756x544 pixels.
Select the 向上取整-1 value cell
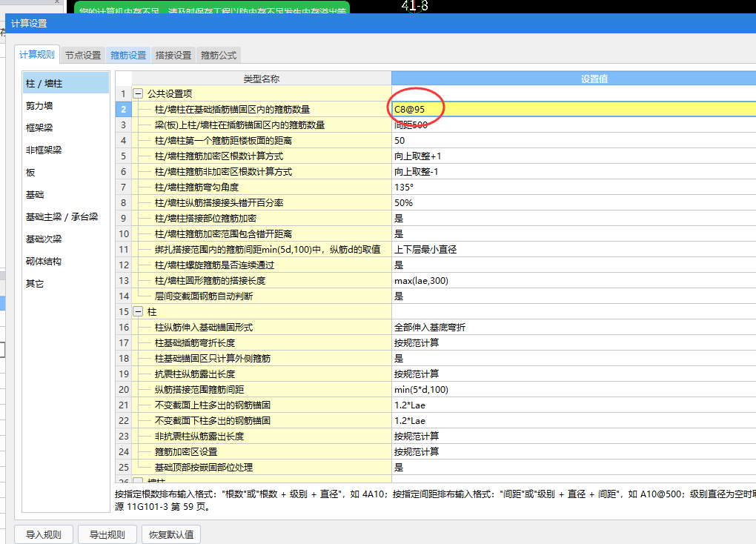(574, 172)
